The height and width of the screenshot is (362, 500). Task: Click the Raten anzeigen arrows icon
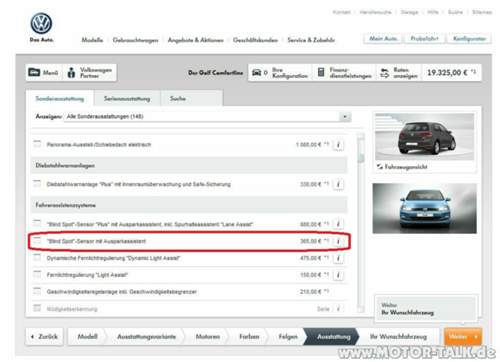click(x=385, y=73)
